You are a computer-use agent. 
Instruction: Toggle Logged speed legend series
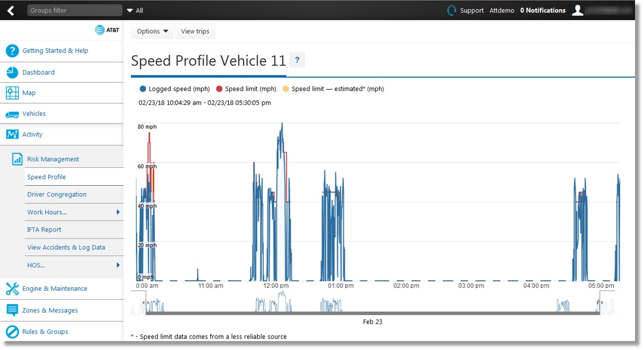click(x=174, y=89)
